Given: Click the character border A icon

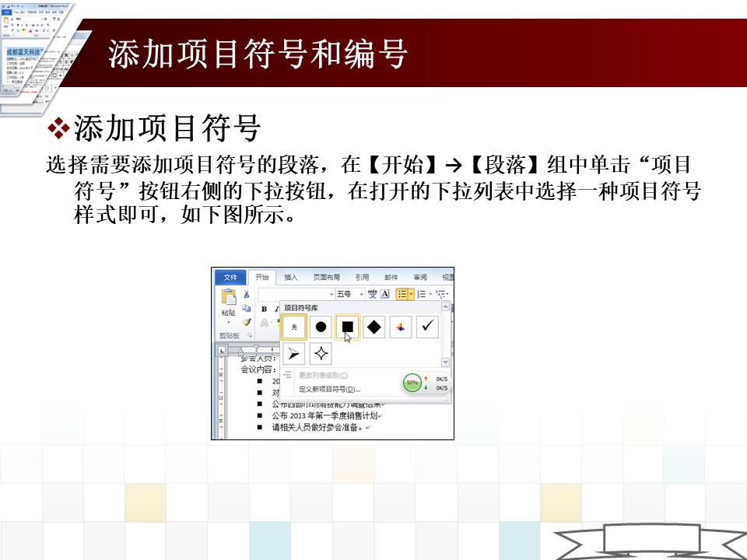Looking at the screenshot, I should tap(385, 294).
